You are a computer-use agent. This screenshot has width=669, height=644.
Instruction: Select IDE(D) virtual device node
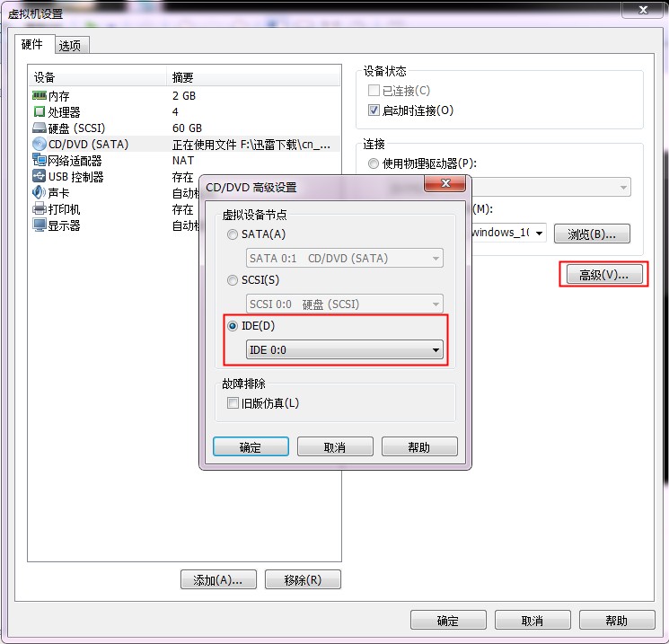coord(233,326)
